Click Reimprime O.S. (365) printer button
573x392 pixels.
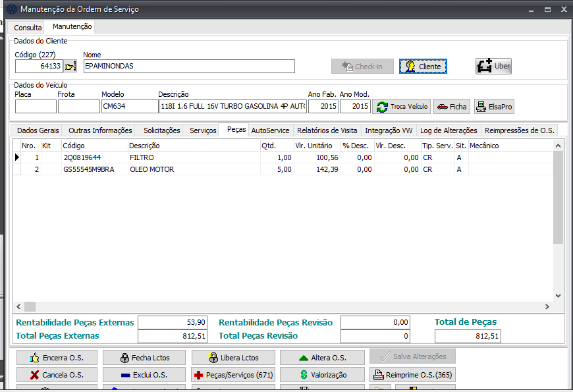coord(412,375)
